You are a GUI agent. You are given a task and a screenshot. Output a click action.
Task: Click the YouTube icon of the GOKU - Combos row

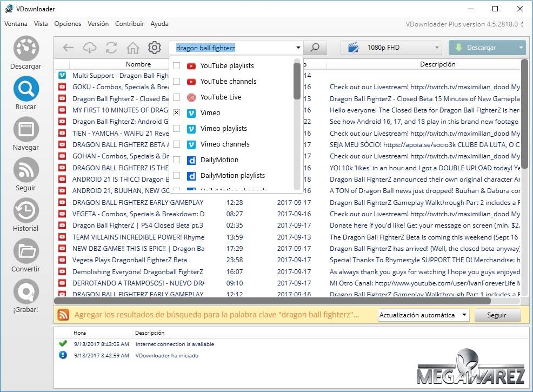point(62,87)
